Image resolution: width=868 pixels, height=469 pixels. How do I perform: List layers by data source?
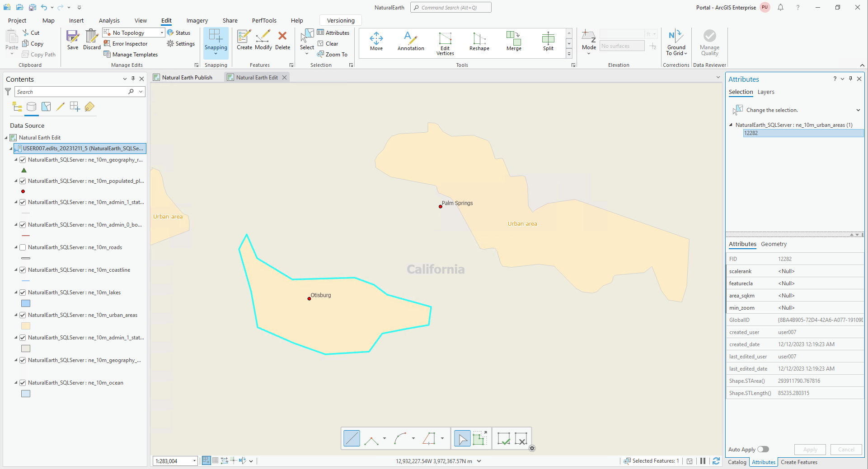[31, 107]
